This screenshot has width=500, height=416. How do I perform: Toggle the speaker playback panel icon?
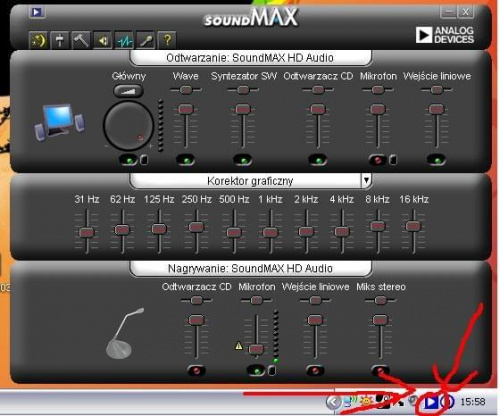(103, 41)
